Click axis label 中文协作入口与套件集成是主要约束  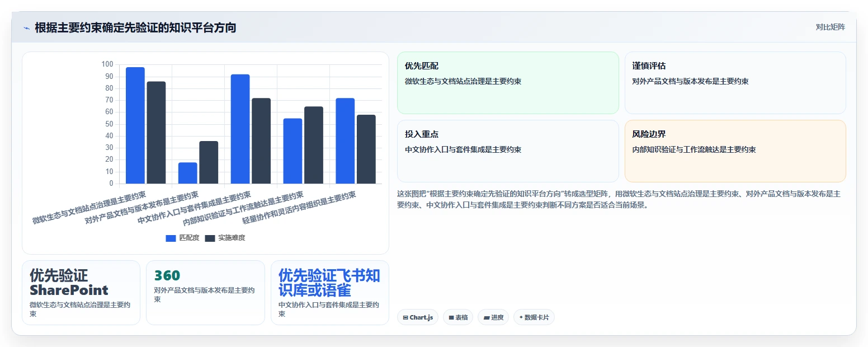(x=195, y=208)
